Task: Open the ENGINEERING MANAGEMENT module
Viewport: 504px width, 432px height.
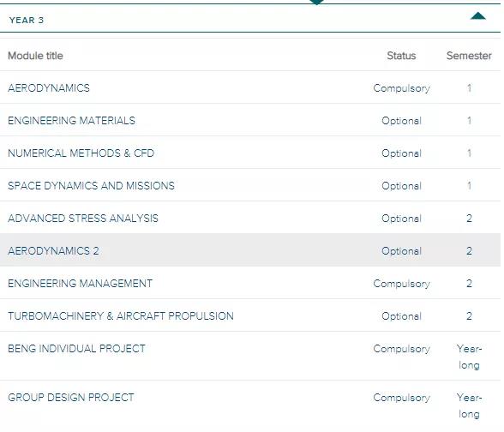Action: [80, 283]
